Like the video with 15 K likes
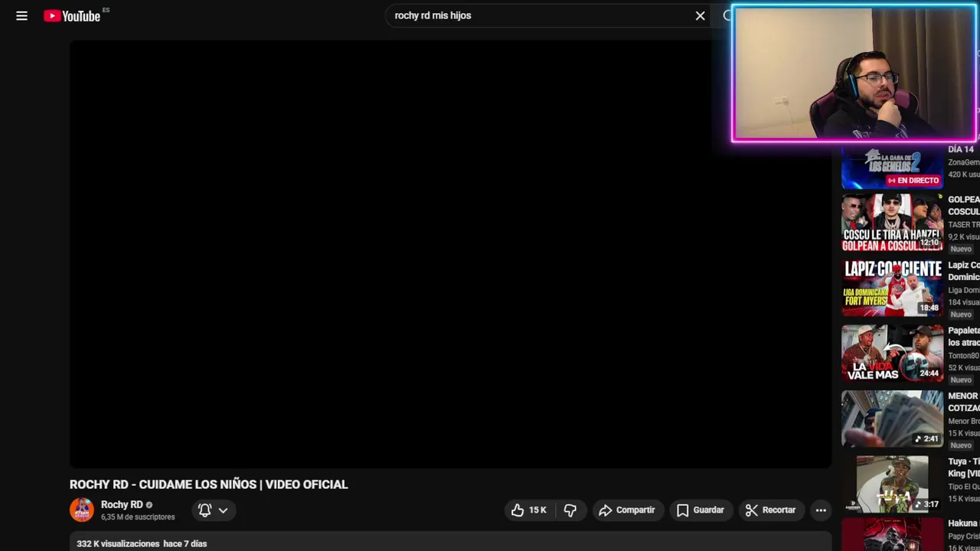 pos(529,510)
